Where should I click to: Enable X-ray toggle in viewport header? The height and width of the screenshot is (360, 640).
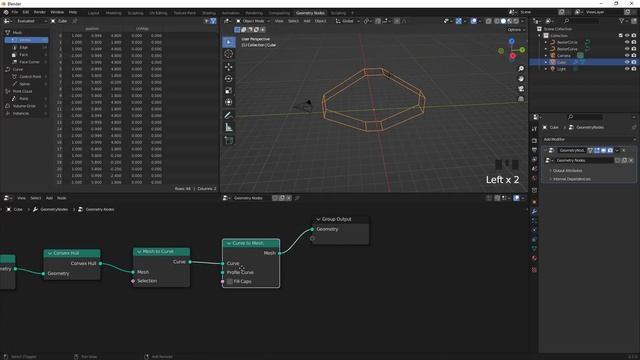(x=489, y=21)
